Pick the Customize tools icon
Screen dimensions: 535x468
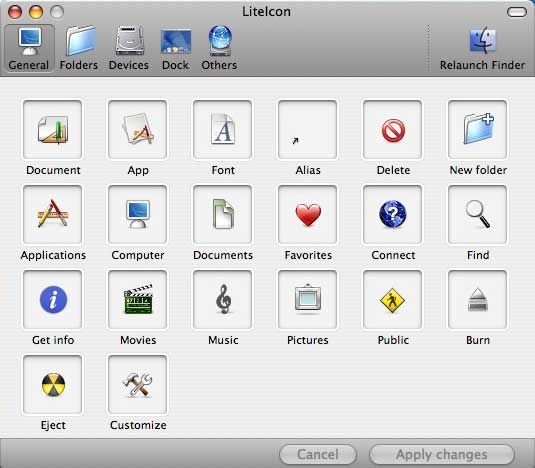(138, 385)
